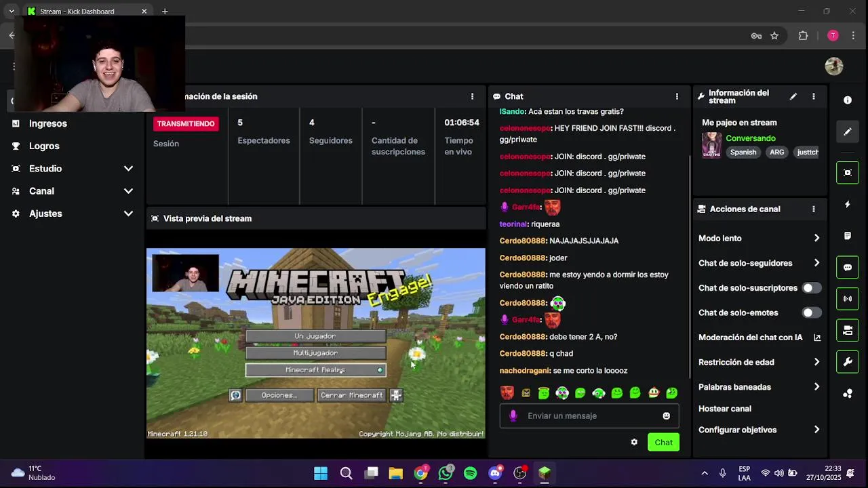Toggle the channel actions panel icon in right sidebar
The image size is (868, 488).
click(848, 330)
